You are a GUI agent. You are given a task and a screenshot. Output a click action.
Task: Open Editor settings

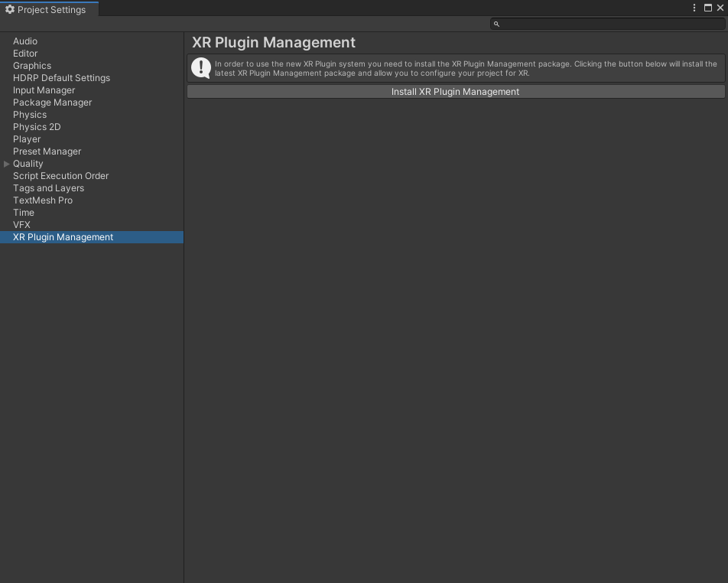click(x=25, y=54)
